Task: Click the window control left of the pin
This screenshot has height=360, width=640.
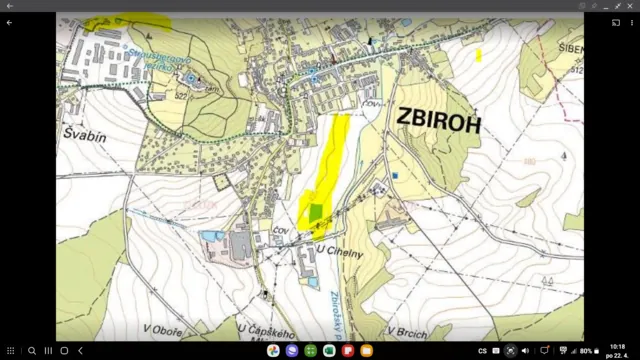Action: click(x=582, y=6)
